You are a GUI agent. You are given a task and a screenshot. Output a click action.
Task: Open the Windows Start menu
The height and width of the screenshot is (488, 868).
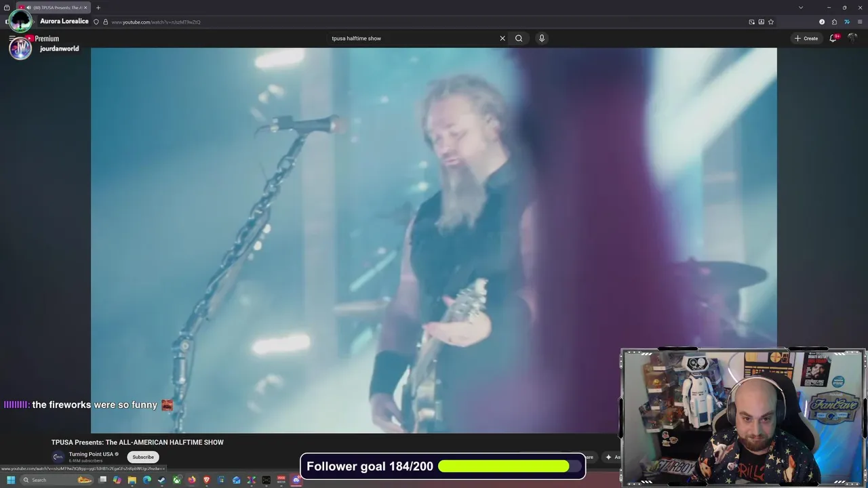coord(11,480)
